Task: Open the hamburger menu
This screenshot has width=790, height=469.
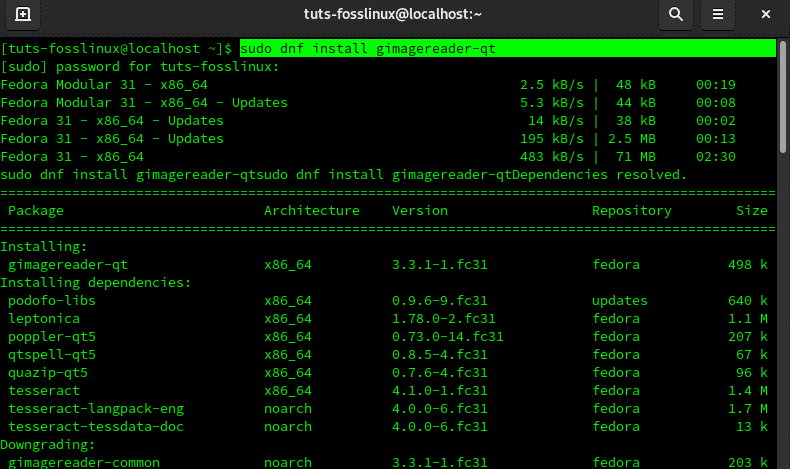Action: pos(717,14)
